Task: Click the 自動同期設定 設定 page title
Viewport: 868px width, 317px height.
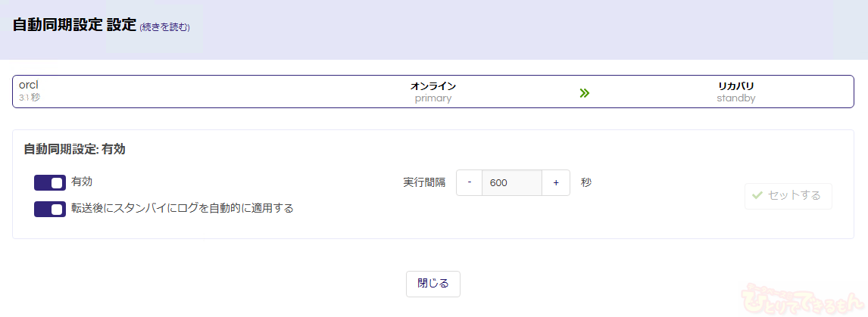Action: click(74, 24)
